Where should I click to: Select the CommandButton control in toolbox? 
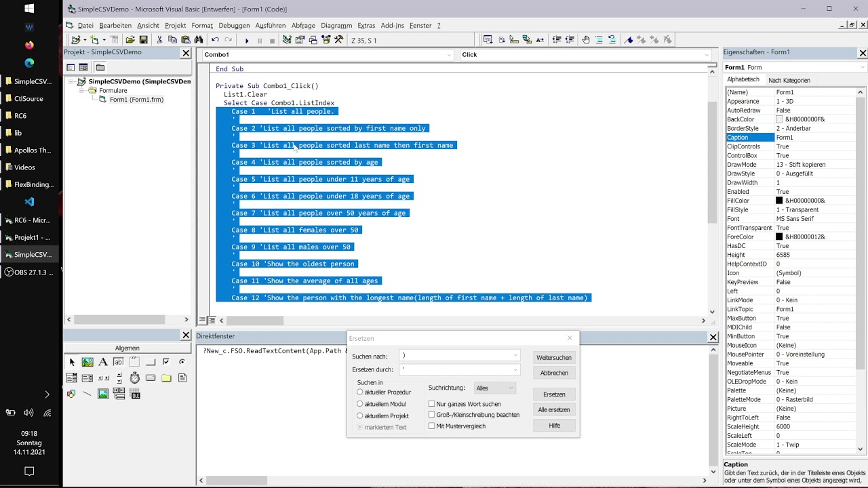tap(151, 362)
